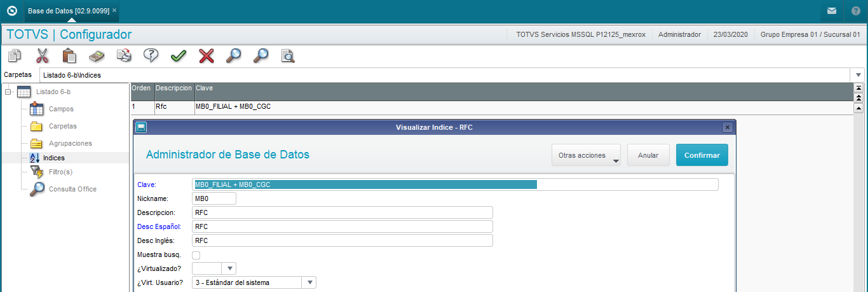Open the help question mark in header
The image size is (868, 292).
(856, 11)
